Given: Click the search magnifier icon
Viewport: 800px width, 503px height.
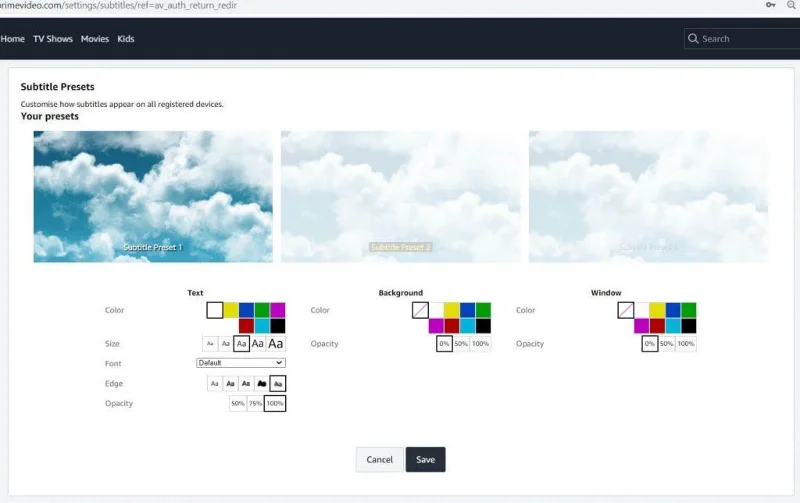Looking at the screenshot, I should [693, 39].
